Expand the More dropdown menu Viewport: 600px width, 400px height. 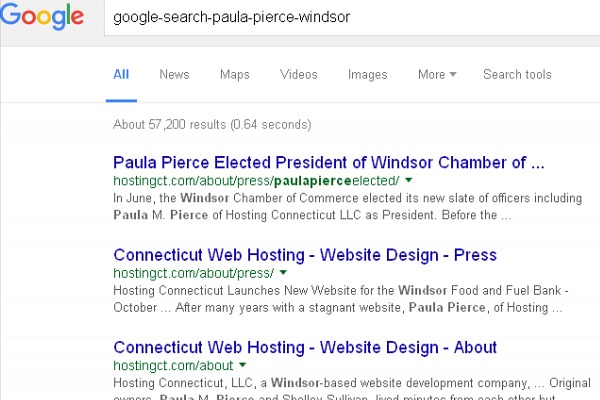[437, 74]
